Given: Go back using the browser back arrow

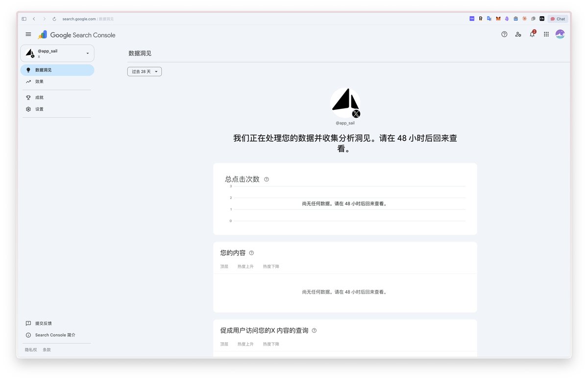Looking at the screenshot, I should [x=34, y=19].
